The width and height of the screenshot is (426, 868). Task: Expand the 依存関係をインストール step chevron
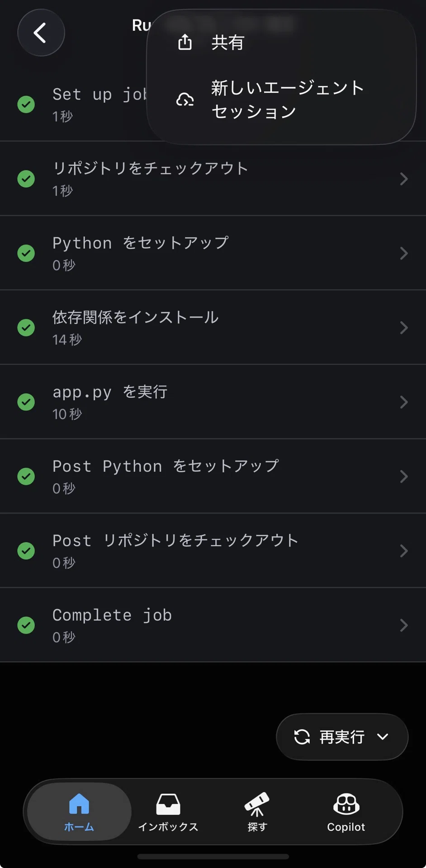tap(404, 328)
